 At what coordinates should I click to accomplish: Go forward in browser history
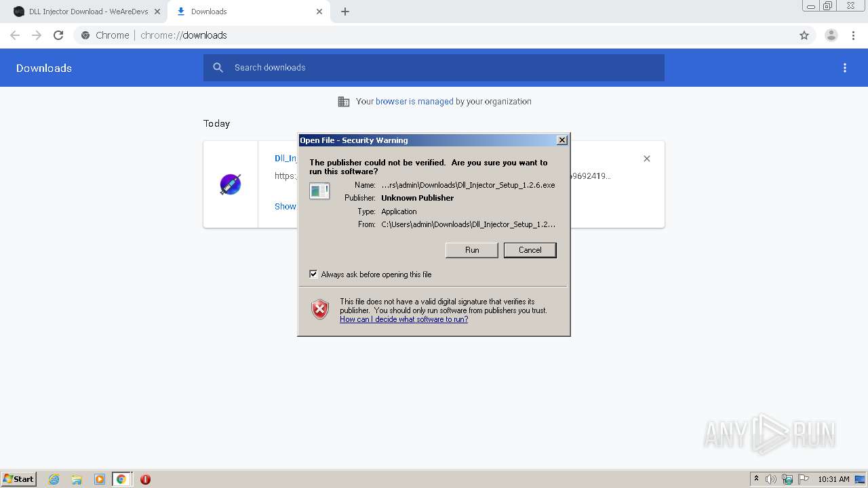coord(37,35)
